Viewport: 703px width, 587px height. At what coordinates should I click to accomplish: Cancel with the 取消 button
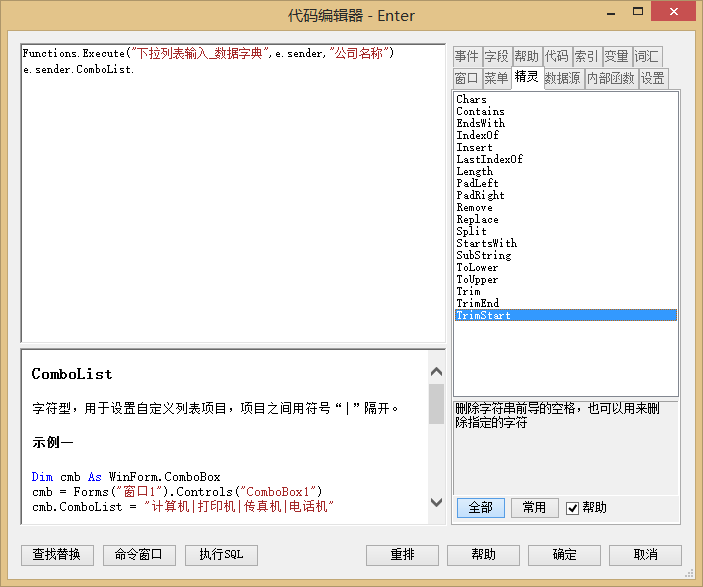tap(646, 555)
